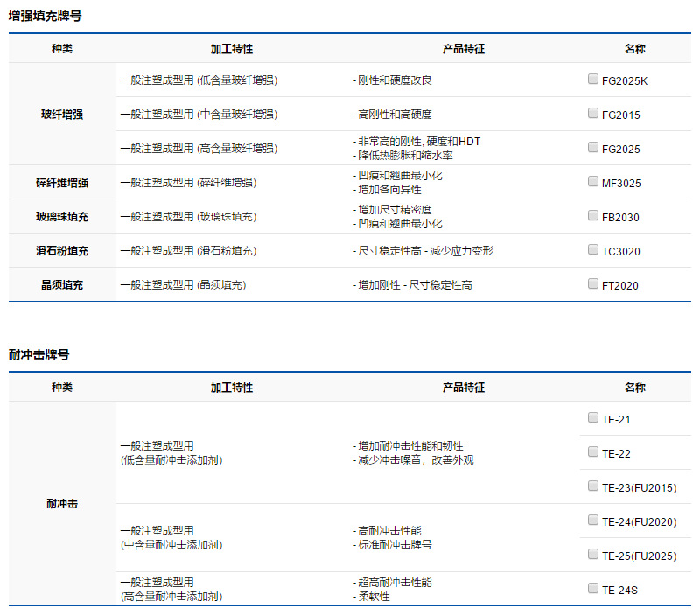The width and height of the screenshot is (700, 615).
Task: Enable the TE-23(FU2015) checkbox
Action: coord(593,486)
